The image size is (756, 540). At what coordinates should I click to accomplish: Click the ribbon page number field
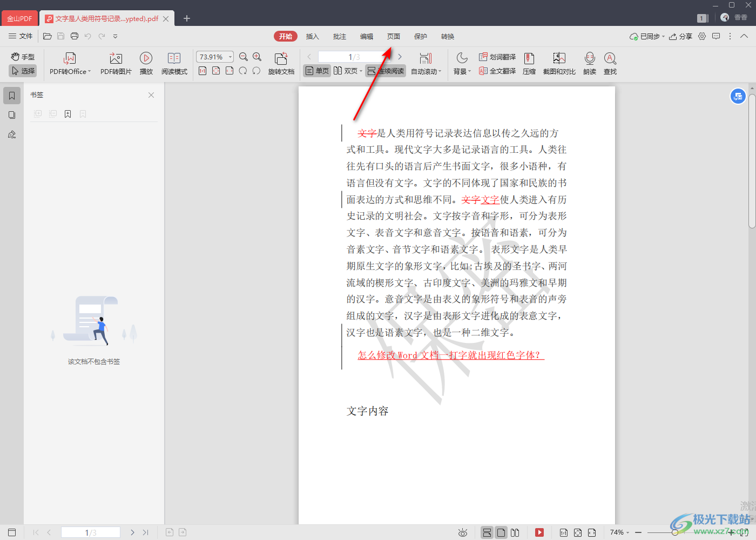354,57
